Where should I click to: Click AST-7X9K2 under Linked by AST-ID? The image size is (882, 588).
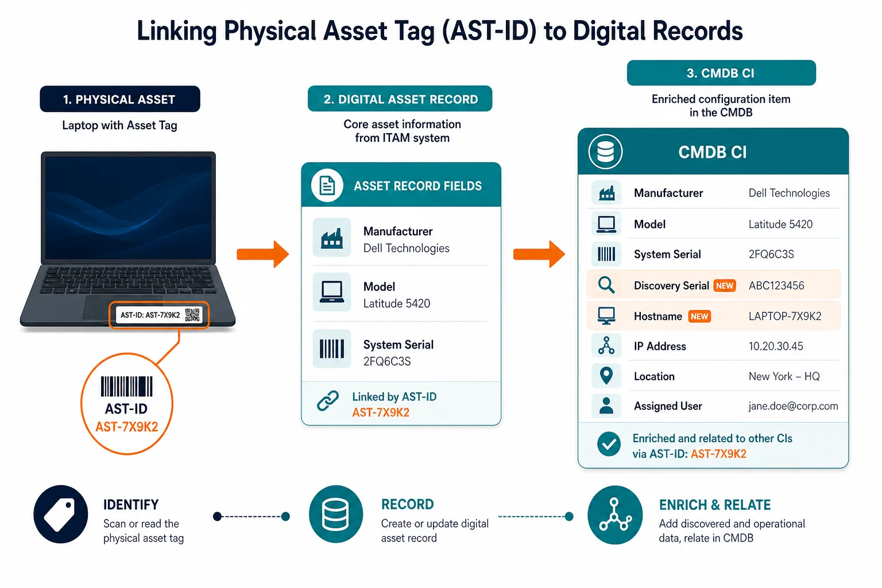(x=381, y=412)
